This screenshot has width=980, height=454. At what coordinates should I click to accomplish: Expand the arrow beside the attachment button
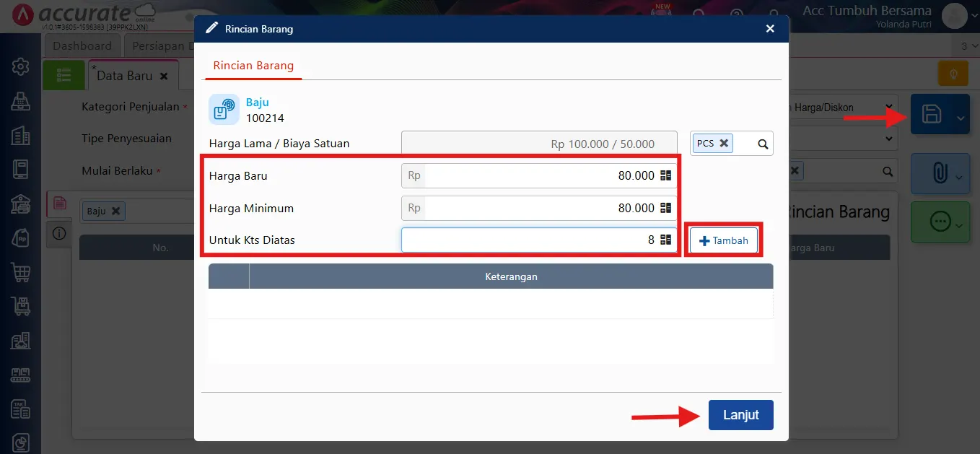point(960,178)
